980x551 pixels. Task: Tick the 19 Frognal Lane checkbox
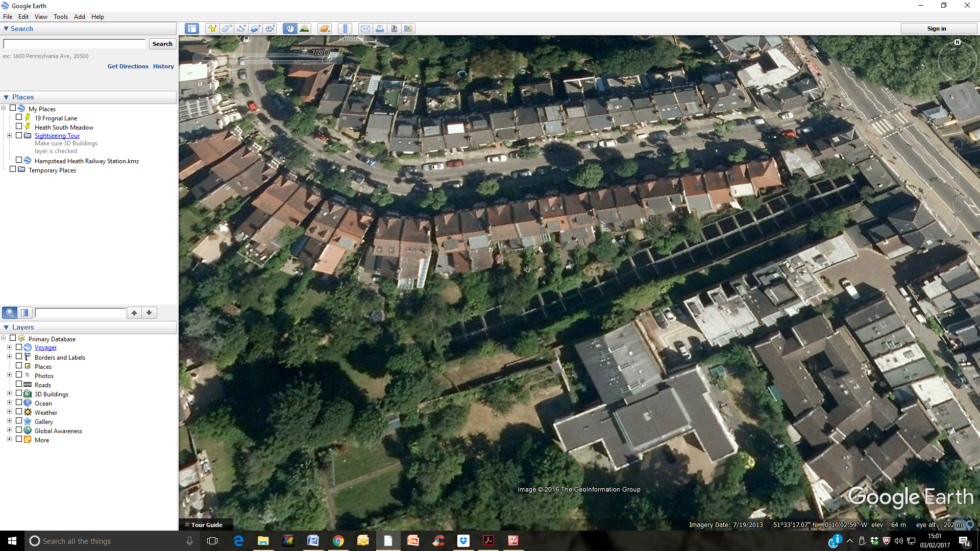19,117
